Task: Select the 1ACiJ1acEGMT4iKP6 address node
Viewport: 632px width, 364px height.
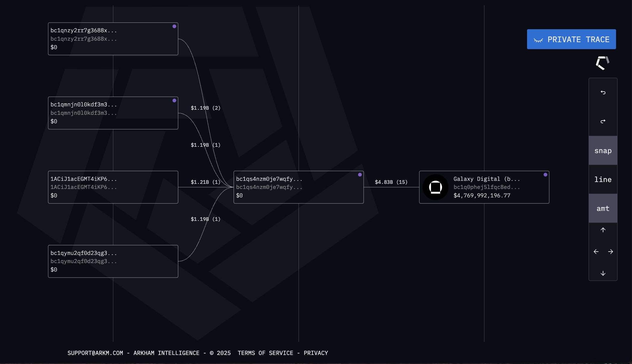Action: [113, 187]
